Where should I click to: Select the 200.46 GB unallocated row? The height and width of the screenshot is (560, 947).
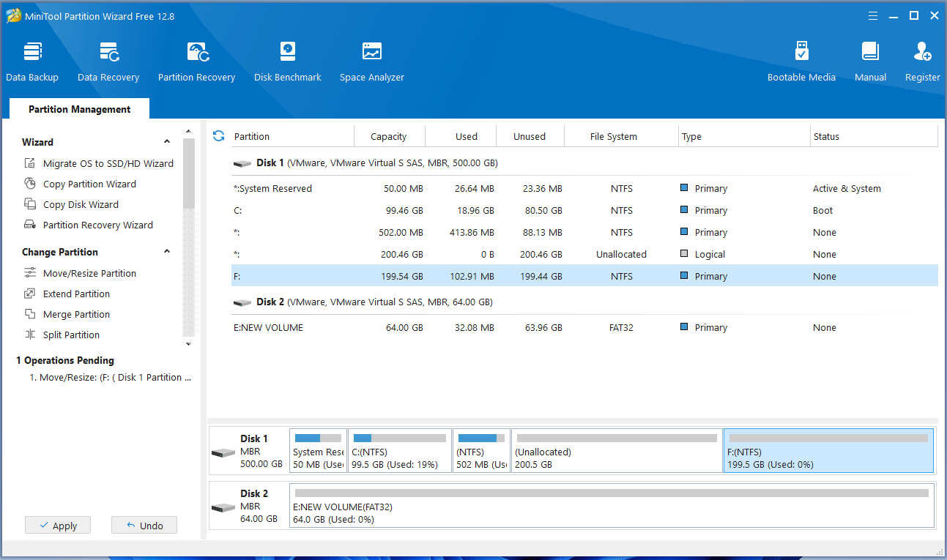tap(584, 254)
